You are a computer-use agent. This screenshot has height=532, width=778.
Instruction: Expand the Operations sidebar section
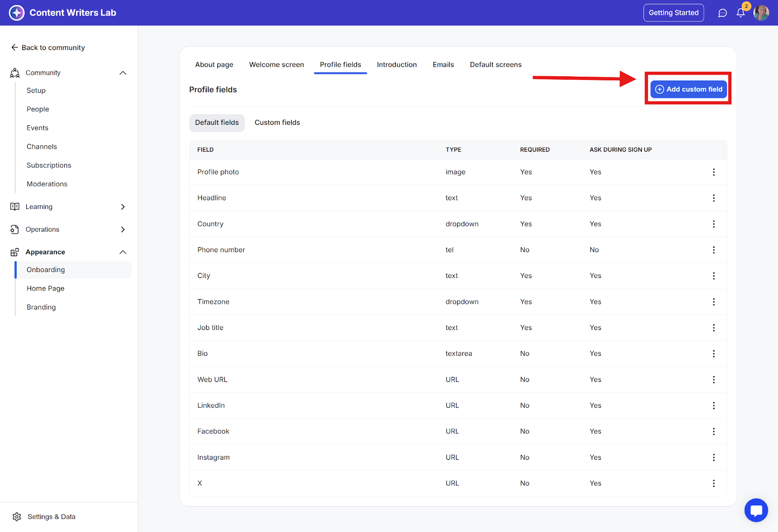point(123,229)
